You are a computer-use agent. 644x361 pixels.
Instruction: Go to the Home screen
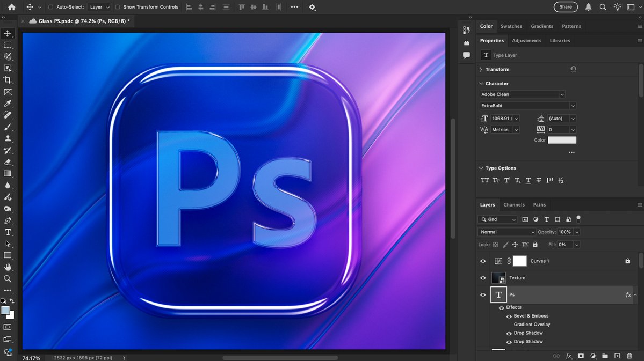(x=11, y=7)
